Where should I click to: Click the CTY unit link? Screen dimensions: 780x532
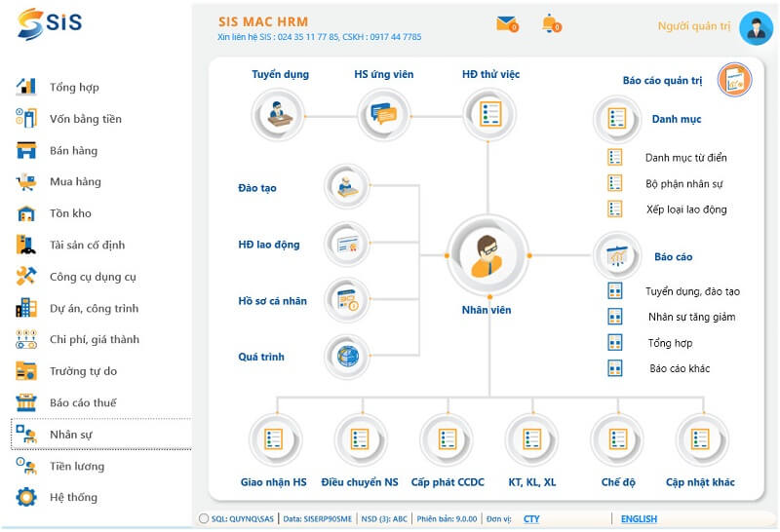click(x=531, y=519)
